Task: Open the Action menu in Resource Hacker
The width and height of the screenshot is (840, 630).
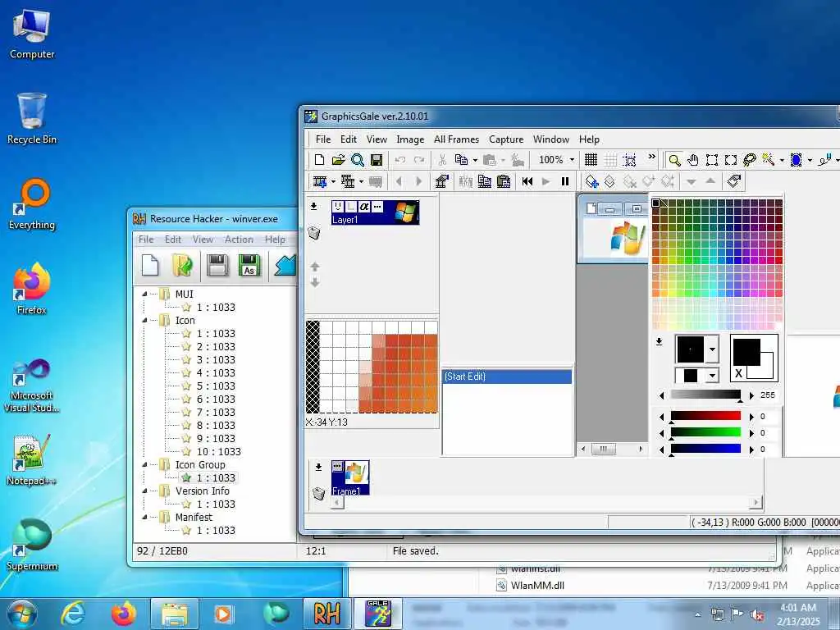Action: tap(239, 240)
